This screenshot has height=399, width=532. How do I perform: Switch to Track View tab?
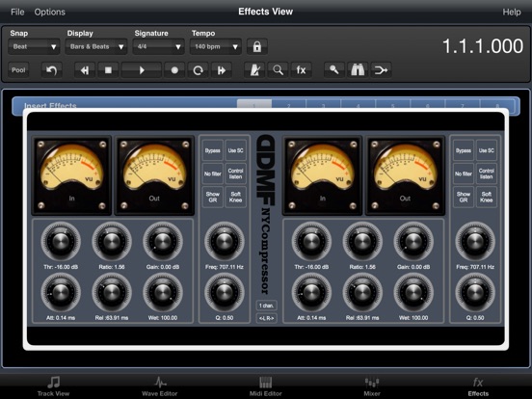tap(53, 386)
